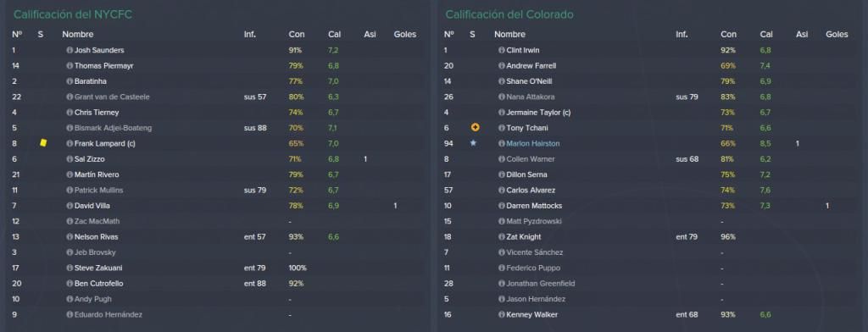The height and width of the screenshot is (332, 868).
Task: Click info icon beside Josh Saunders
Action: point(70,50)
